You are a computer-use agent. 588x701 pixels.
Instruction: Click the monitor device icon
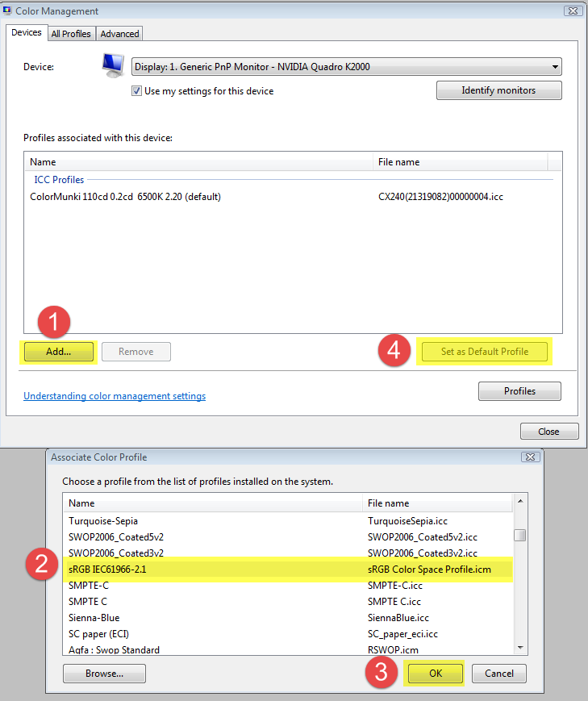click(x=113, y=65)
